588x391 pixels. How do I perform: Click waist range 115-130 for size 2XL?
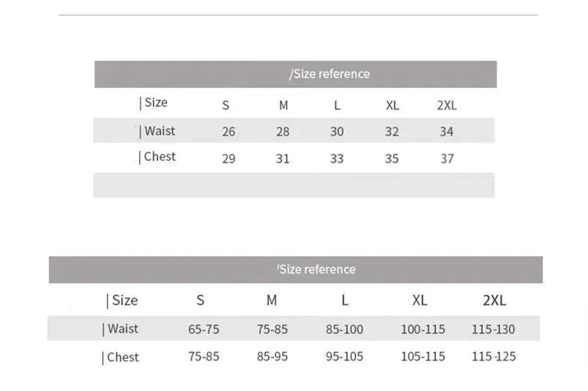[493, 329]
